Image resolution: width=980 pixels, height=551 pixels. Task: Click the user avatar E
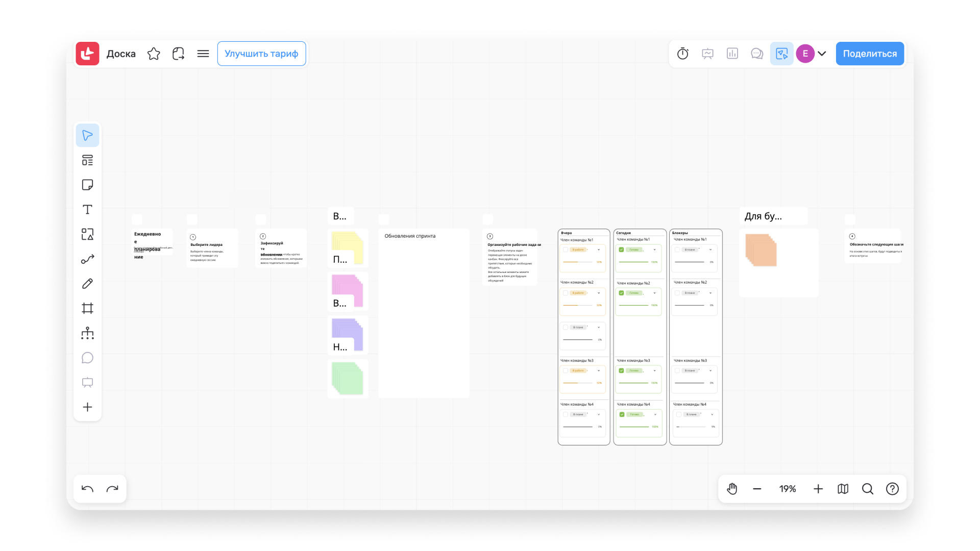pos(805,54)
